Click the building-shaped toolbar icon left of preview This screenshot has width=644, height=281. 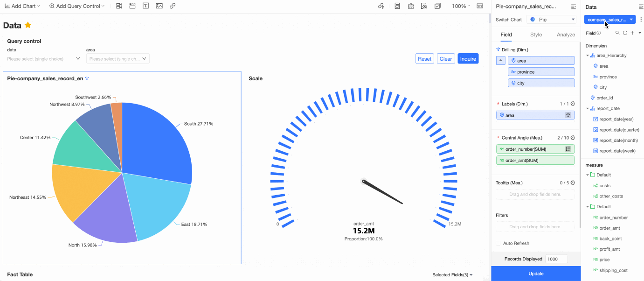coord(410,6)
